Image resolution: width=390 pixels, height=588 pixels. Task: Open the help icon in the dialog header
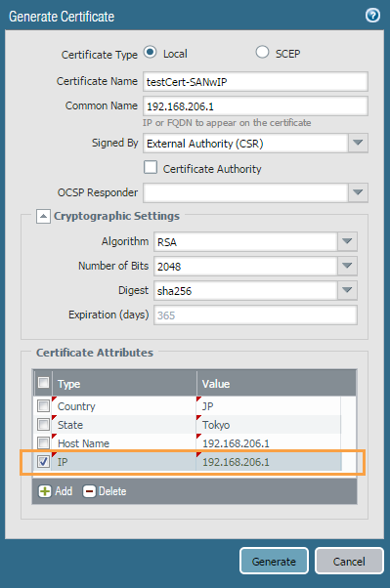(x=372, y=16)
